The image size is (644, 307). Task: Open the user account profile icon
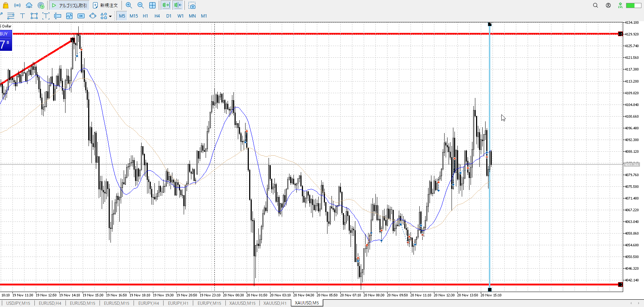pyautogui.click(x=608, y=5)
